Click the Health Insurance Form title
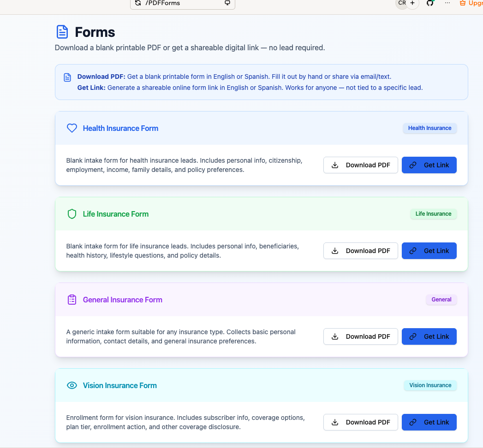This screenshot has height=448, width=483. tap(120, 128)
